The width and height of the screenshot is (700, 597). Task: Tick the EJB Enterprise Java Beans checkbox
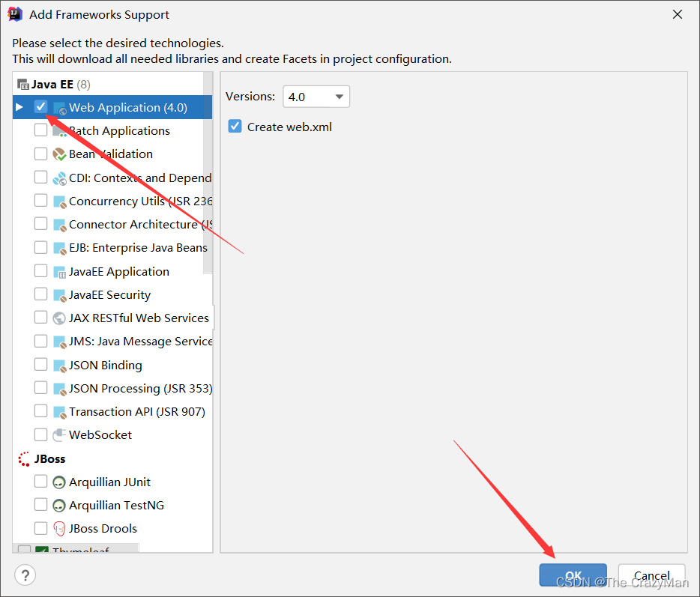click(x=40, y=247)
